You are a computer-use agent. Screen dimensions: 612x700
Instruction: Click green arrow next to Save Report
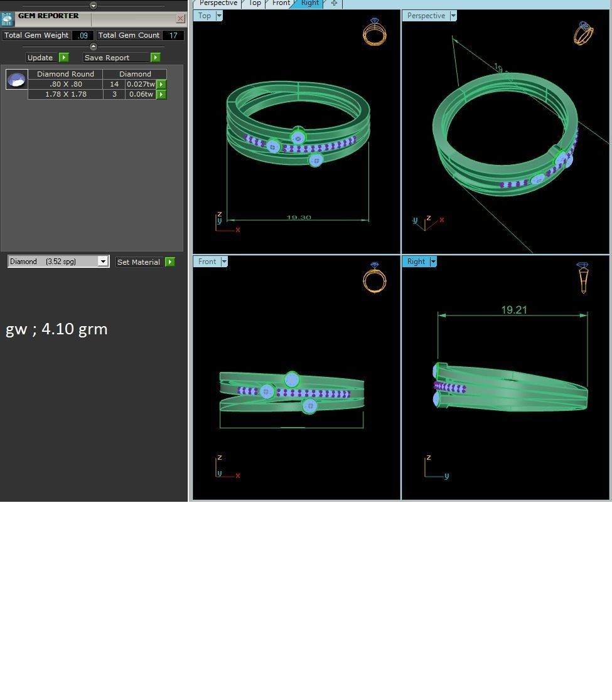click(x=156, y=58)
